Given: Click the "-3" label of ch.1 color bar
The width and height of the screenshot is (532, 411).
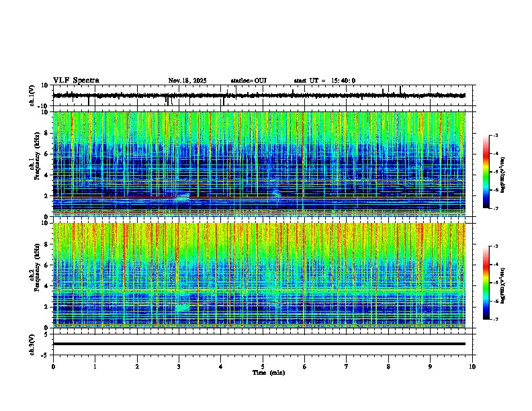Looking at the screenshot, I should coord(495,135).
